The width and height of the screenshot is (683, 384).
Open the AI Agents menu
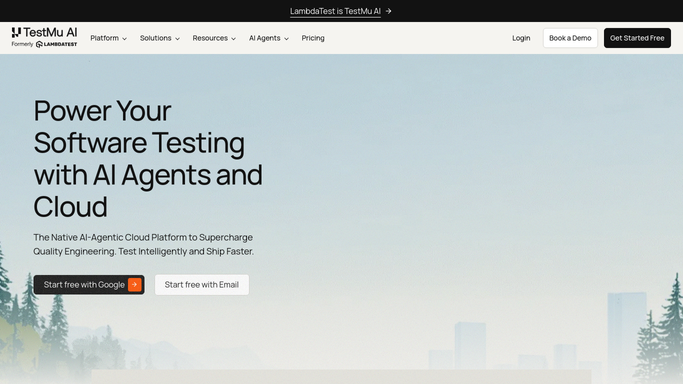tap(269, 38)
